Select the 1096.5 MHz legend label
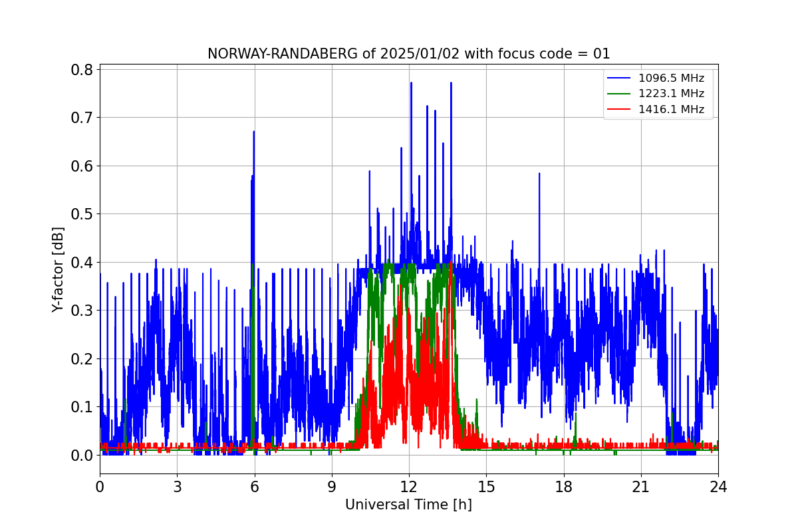Image resolution: width=798 pixels, height=532 pixels. click(x=670, y=78)
